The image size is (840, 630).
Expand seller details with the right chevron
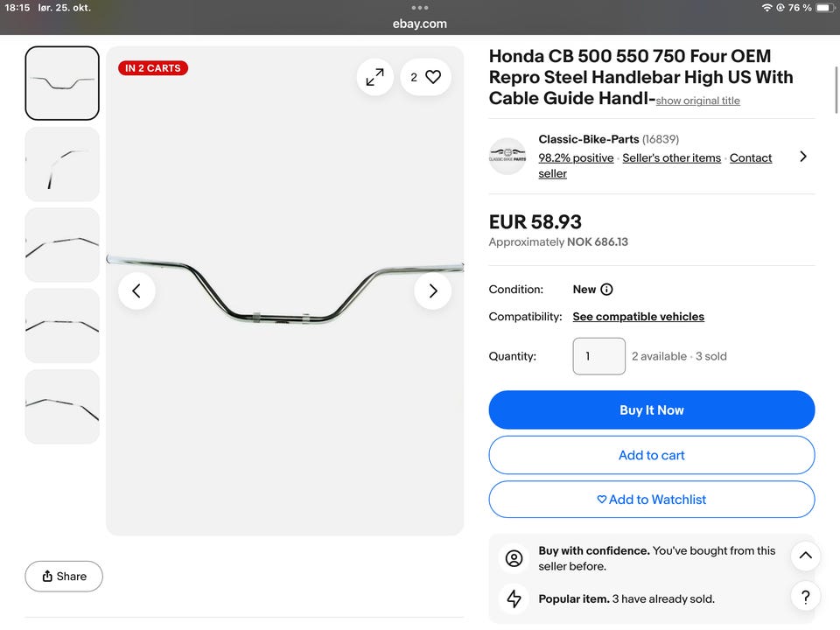[x=803, y=157]
